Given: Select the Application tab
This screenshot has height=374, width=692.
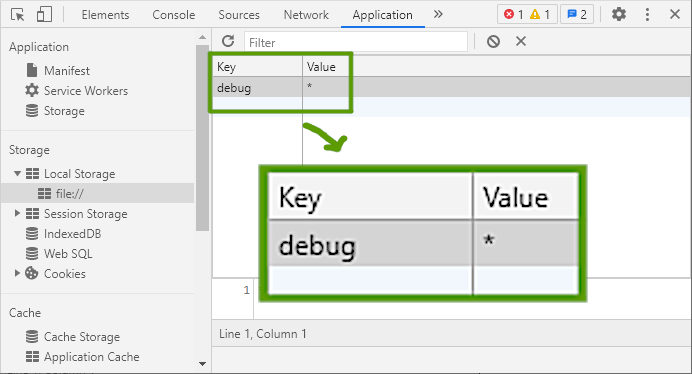Looking at the screenshot, I should pyautogui.click(x=382, y=15).
